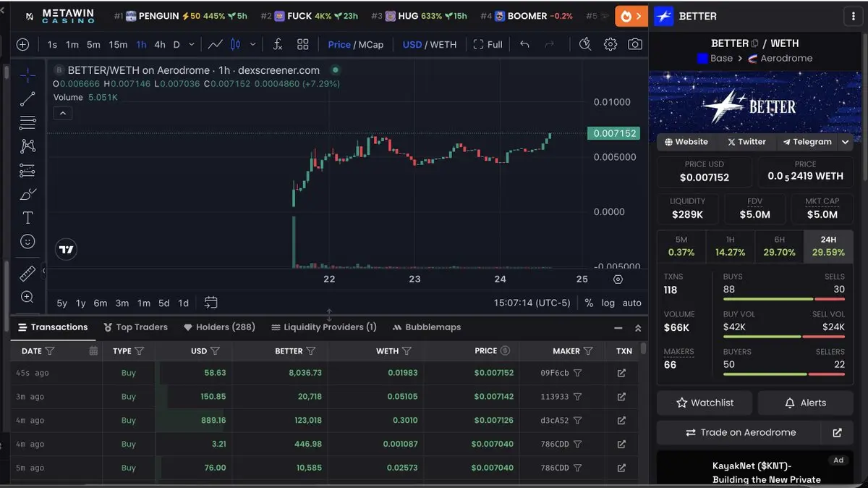Open the MAKER column filter

coord(589,351)
